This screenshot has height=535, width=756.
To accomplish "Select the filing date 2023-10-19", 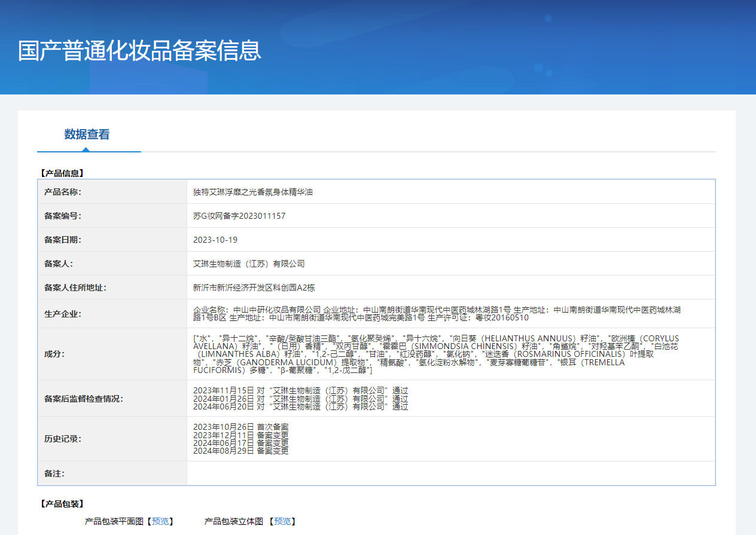I will pos(215,240).
